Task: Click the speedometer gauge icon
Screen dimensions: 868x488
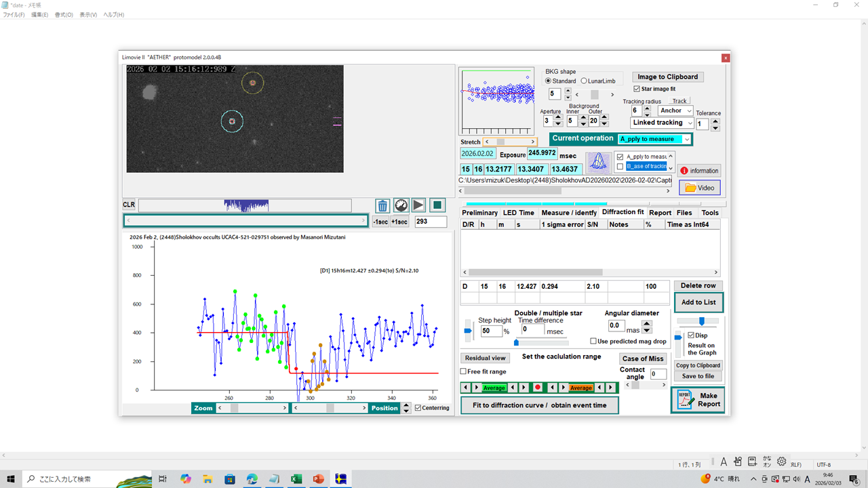Action: tap(401, 205)
